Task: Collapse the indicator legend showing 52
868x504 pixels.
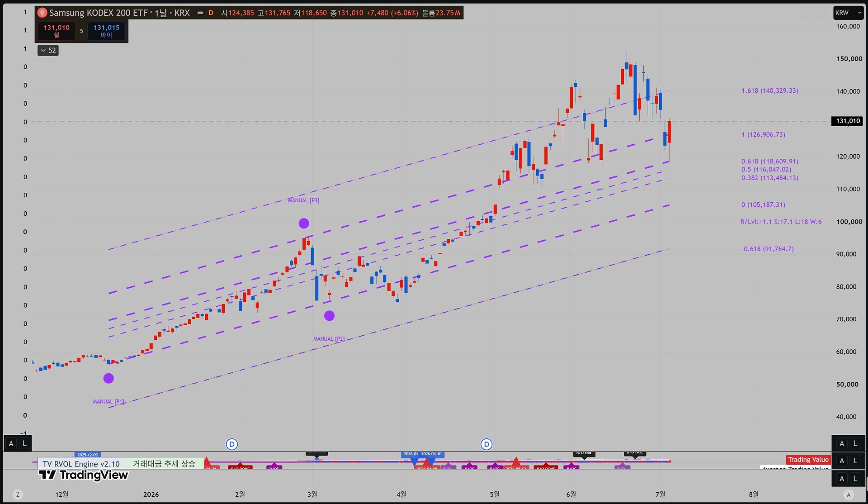Action: point(48,50)
